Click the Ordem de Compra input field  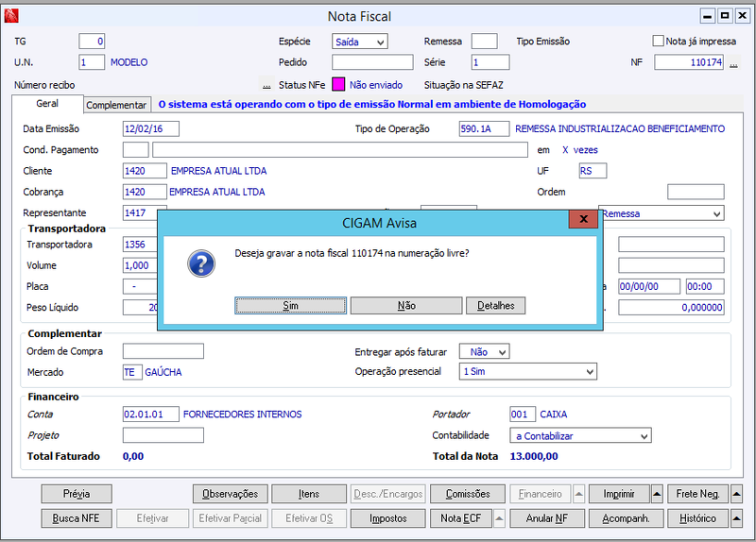(163, 351)
